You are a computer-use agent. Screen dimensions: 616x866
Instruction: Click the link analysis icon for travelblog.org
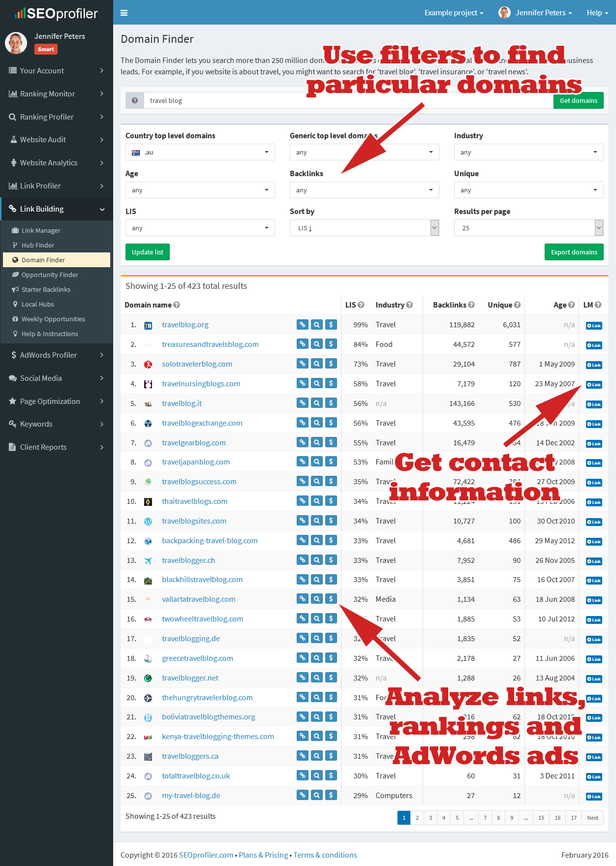(x=303, y=324)
